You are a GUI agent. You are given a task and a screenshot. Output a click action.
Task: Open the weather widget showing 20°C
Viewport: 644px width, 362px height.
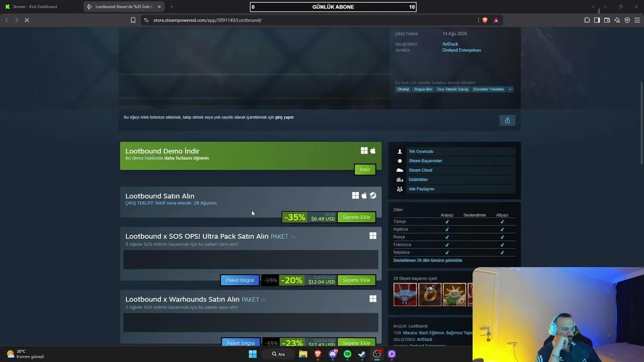[25, 354]
